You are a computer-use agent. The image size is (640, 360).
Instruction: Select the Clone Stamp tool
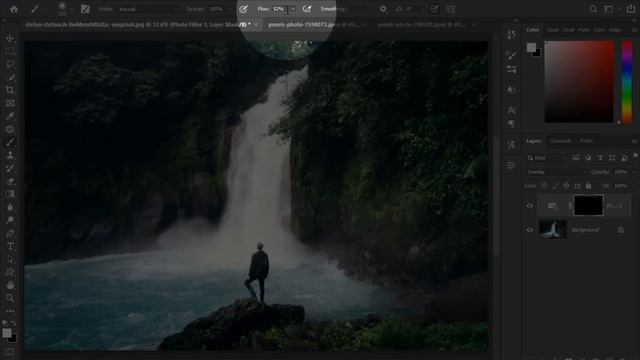tap(10, 155)
